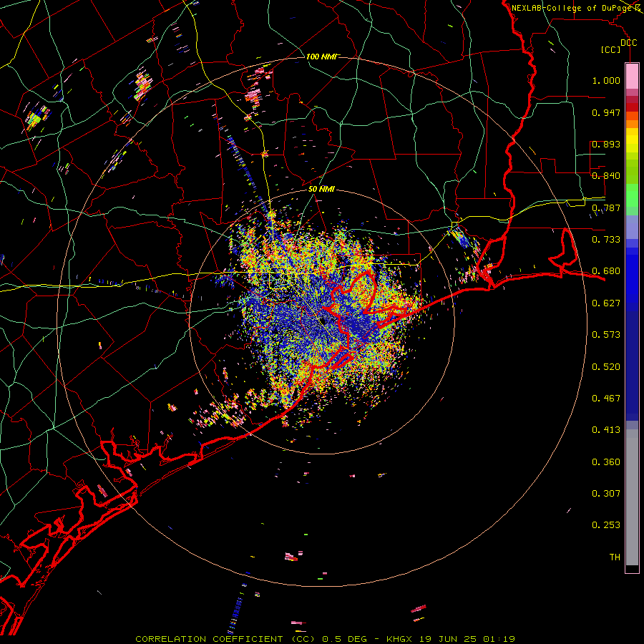Image resolution: width=644 pixels, height=644 pixels.
Task: Click the 0.360 scale value
Action: [x=606, y=462]
